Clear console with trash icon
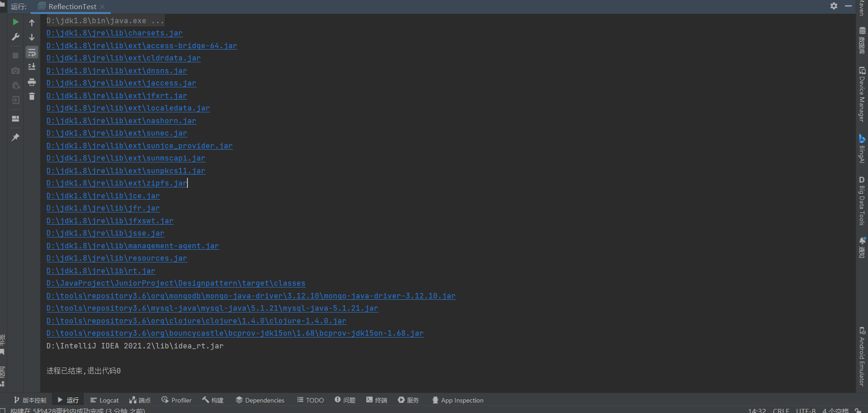The height and width of the screenshot is (413, 868). point(32,96)
